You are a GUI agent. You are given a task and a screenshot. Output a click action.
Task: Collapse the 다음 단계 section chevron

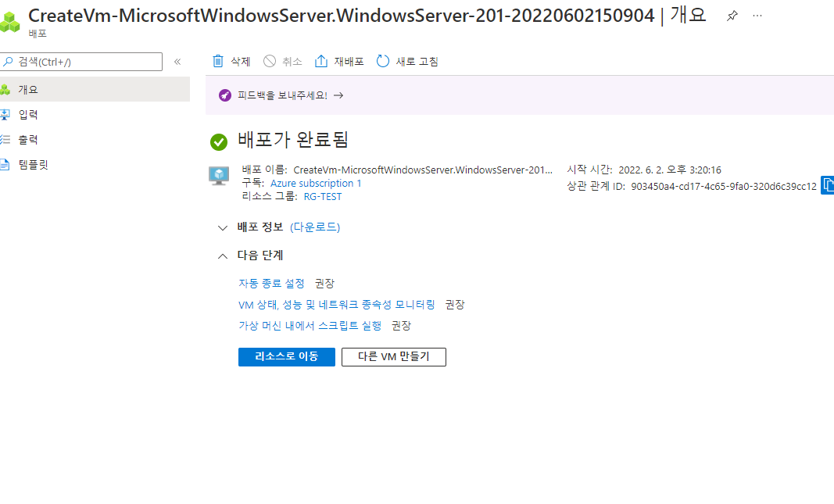pos(222,256)
